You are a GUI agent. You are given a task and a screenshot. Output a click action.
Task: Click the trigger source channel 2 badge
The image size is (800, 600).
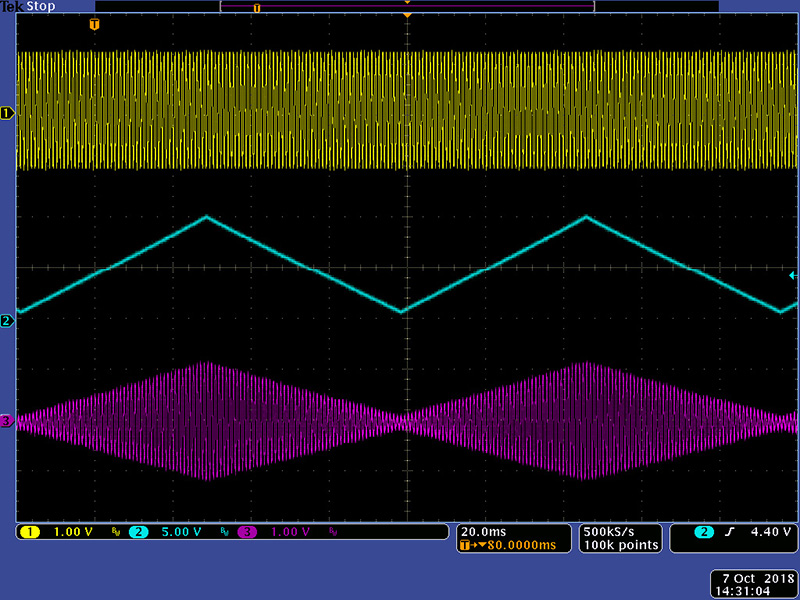[x=705, y=532]
